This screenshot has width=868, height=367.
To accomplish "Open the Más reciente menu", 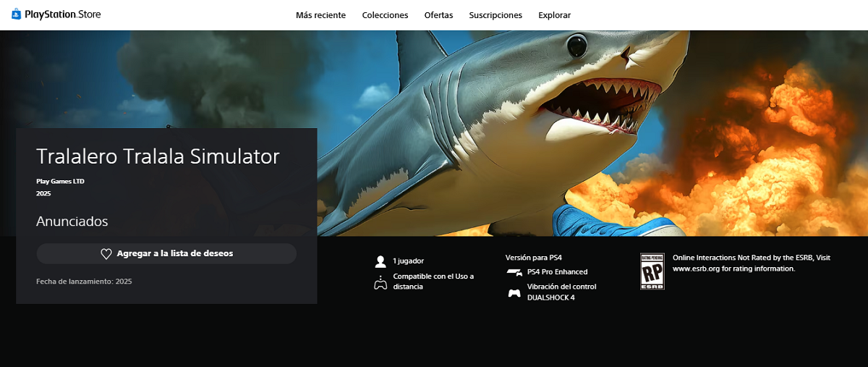I will point(320,15).
